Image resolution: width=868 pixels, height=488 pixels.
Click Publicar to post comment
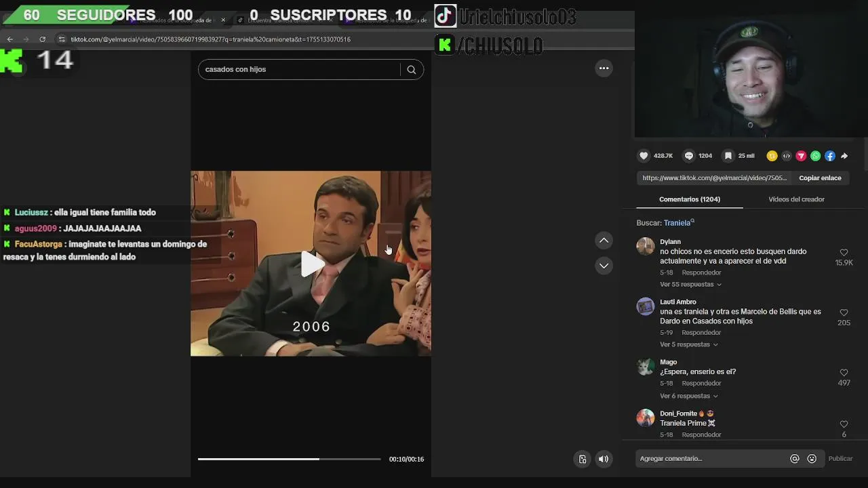[840, 459]
